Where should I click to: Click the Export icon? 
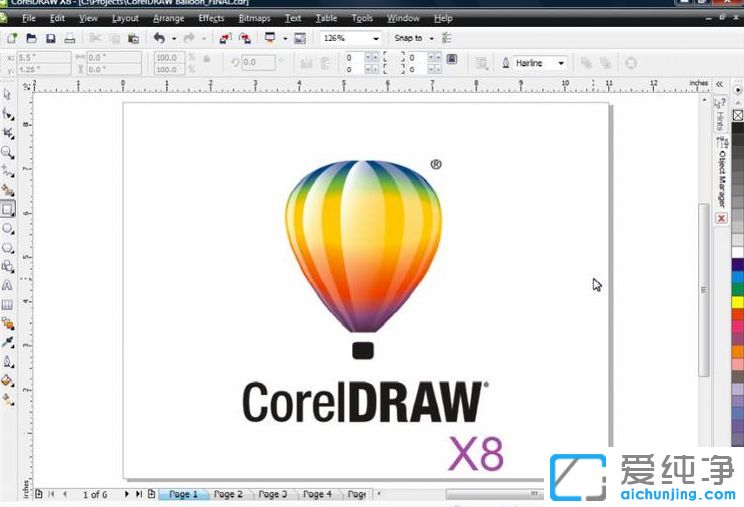pos(245,38)
